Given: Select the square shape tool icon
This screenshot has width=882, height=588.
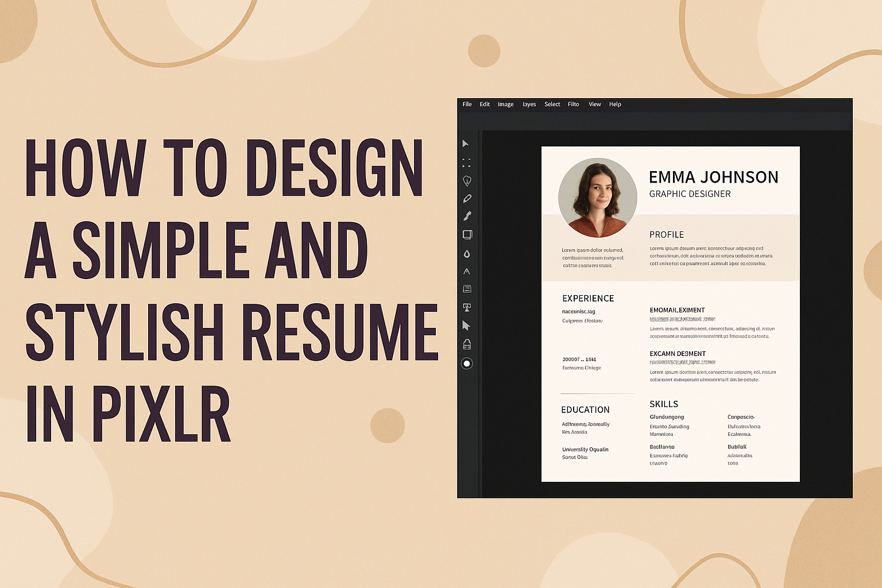Looking at the screenshot, I should click(467, 234).
